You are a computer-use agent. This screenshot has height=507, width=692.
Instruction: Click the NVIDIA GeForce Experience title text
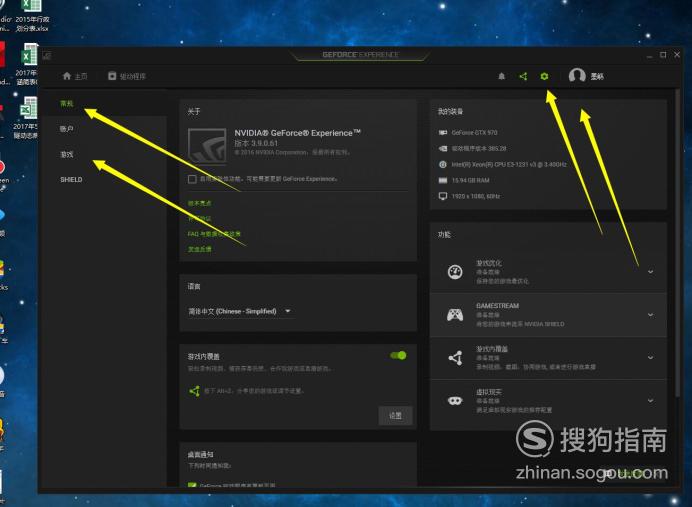tap(297, 133)
